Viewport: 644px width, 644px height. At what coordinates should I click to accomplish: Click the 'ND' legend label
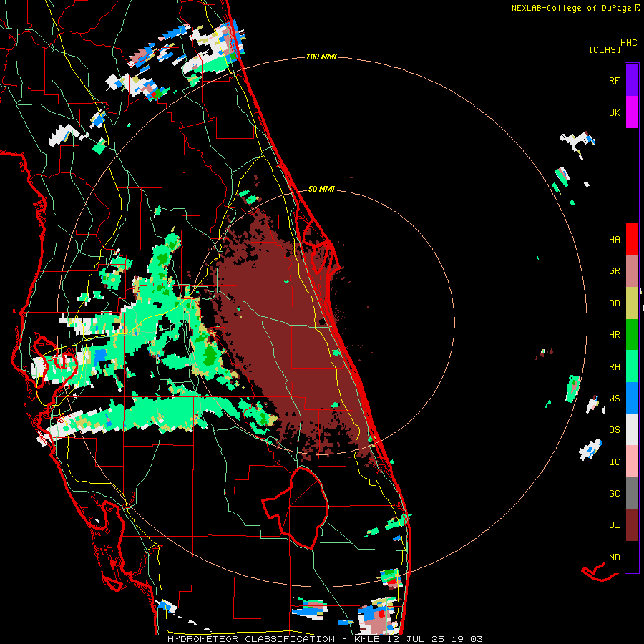point(614,557)
